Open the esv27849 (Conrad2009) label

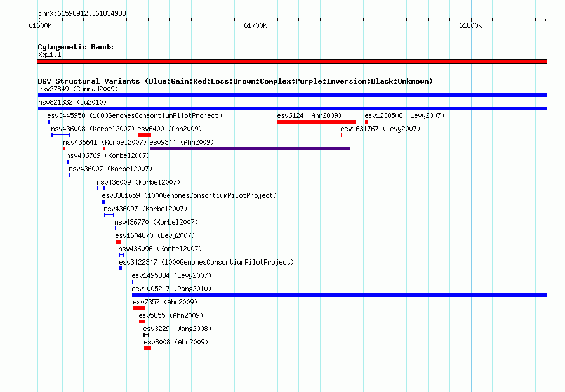pos(78,89)
